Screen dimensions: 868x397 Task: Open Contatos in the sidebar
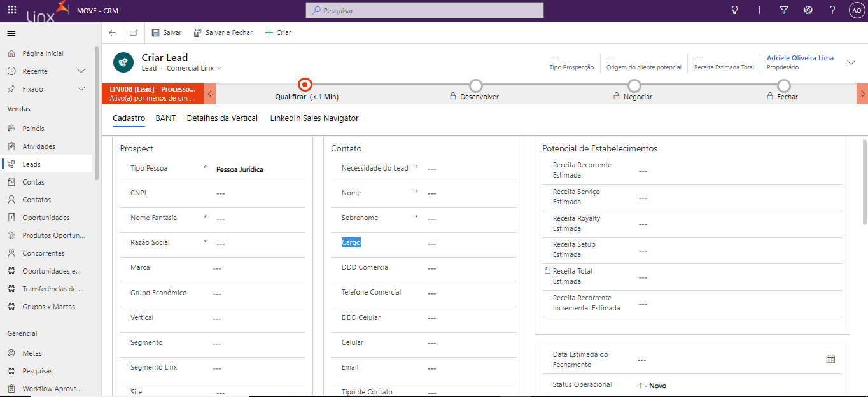(x=37, y=200)
